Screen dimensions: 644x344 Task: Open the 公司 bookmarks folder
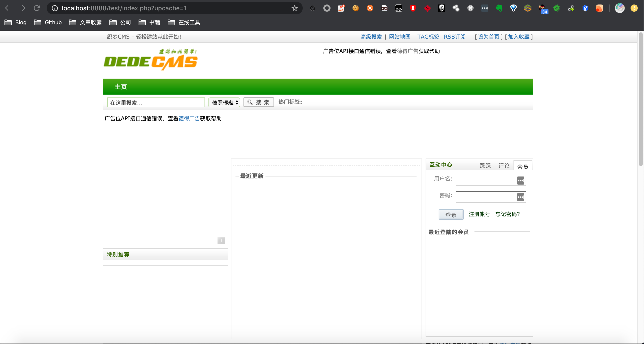120,22
